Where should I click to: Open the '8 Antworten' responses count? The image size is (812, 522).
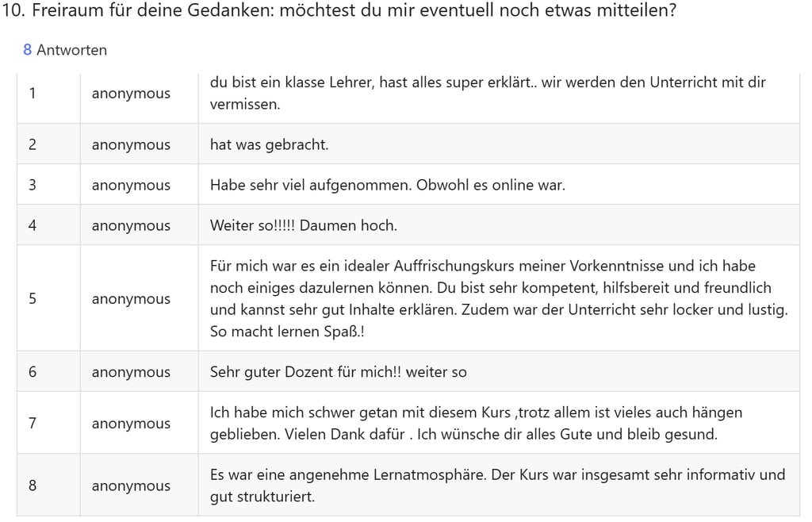coord(65,50)
